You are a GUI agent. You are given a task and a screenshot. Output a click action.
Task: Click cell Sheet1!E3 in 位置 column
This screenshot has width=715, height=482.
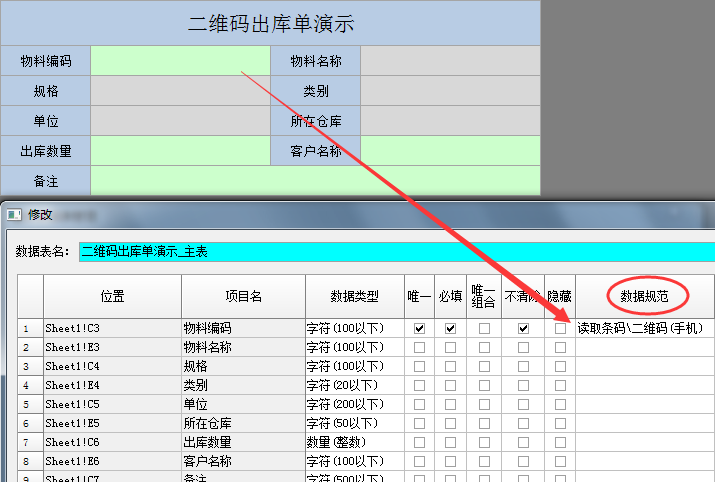[112, 347]
